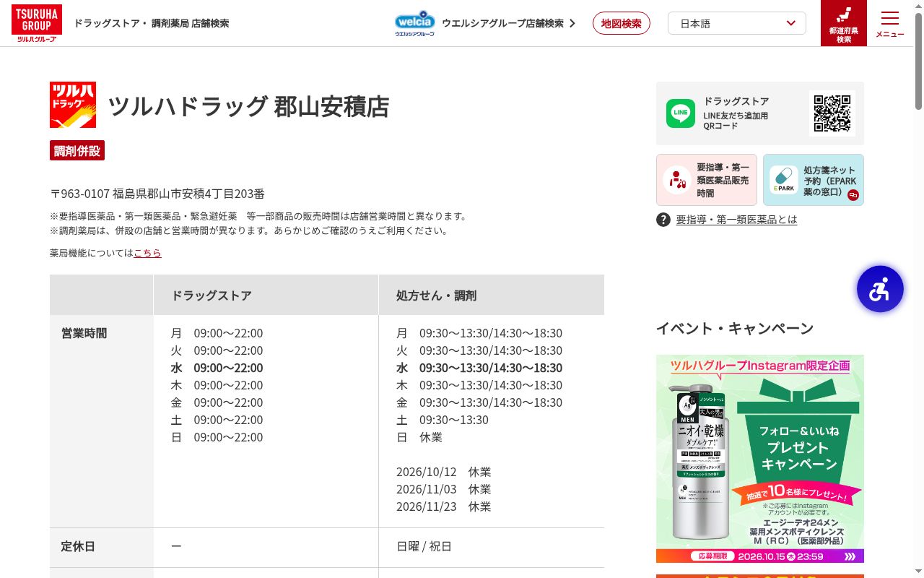924x578 pixels.
Task: Open ウエルシアグループ店舗検索 link
Action: coord(508,23)
